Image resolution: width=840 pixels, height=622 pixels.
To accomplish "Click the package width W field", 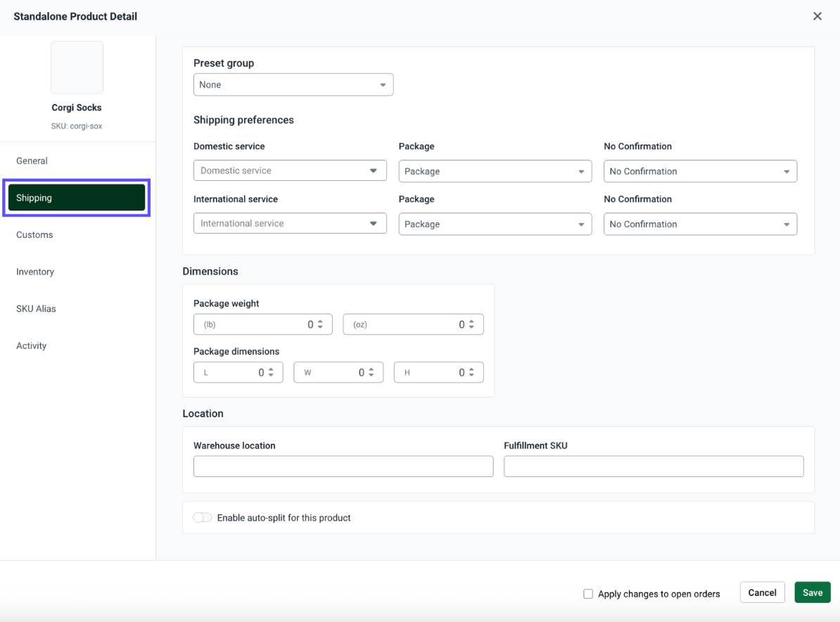I will pos(338,372).
